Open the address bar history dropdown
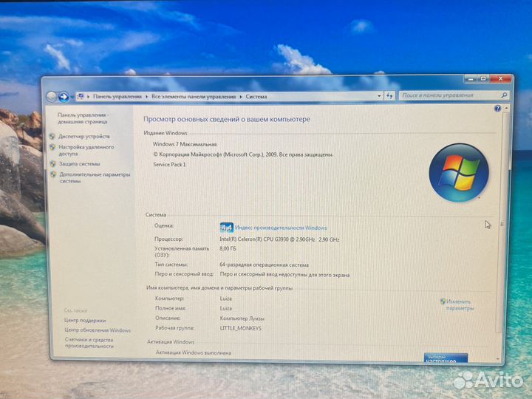This screenshot has height=399, width=532. click(x=379, y=96)
